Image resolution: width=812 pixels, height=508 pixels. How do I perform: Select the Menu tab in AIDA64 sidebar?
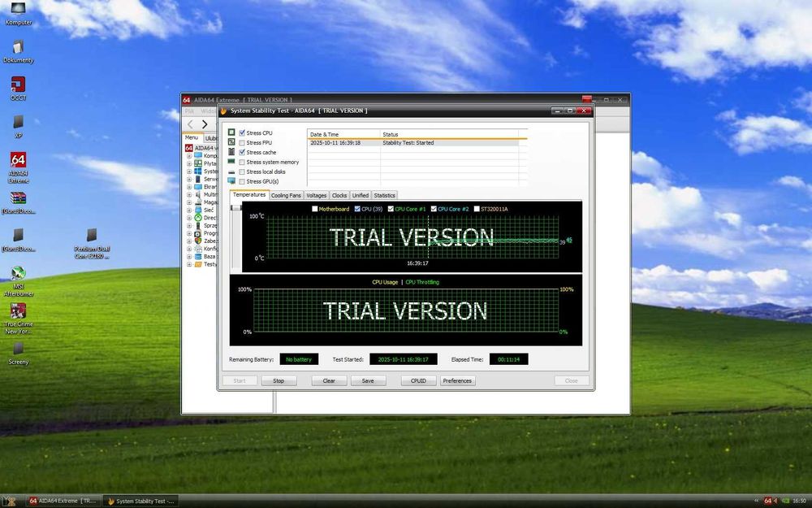(192, 138)
